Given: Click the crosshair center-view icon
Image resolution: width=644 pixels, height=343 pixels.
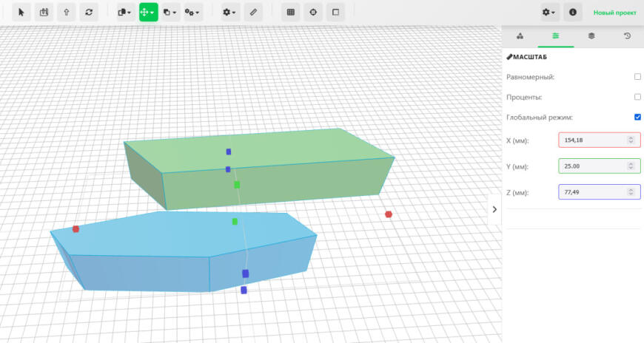Looking at the screenshot, I should 313,13.
